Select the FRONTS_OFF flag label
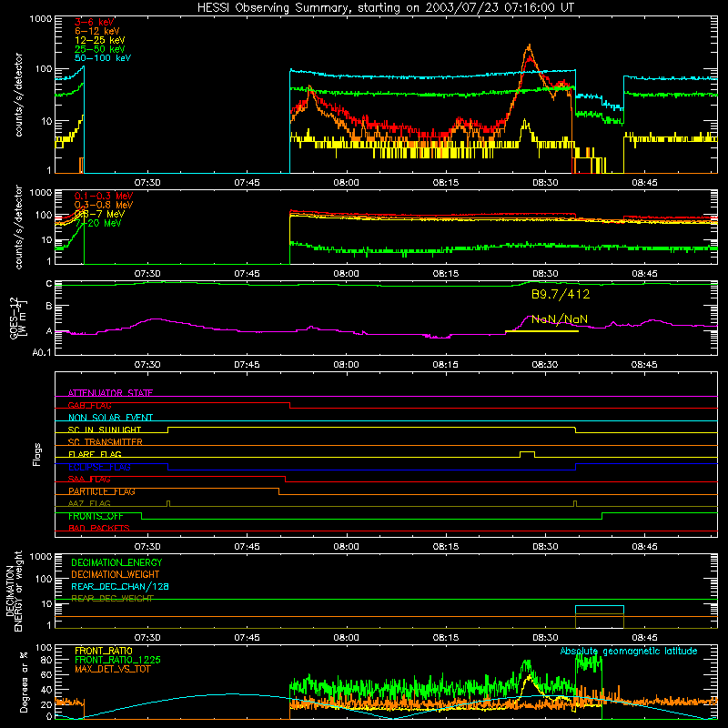This screenshot has height=728, width=728. [x=96, y=516]
